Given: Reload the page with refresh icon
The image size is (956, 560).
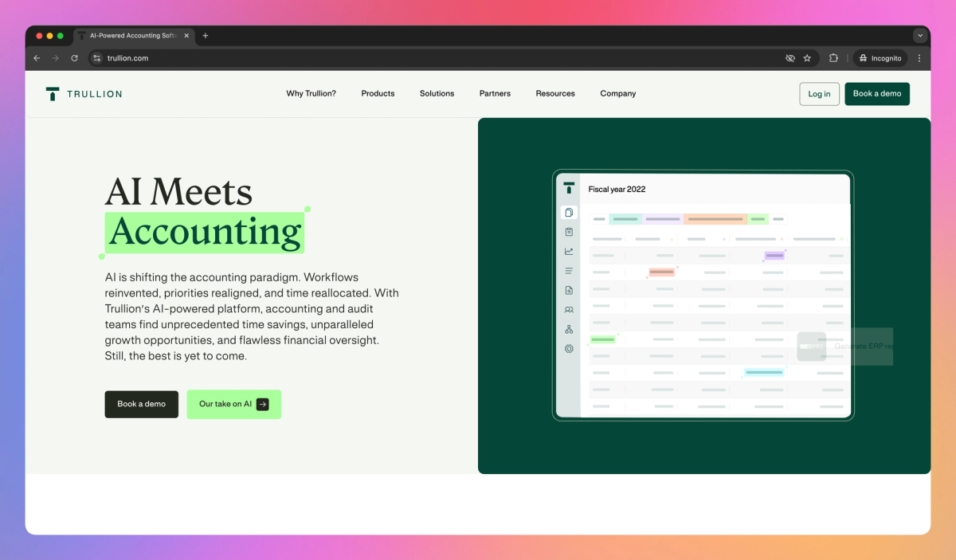Looking at the screenshot, I should pyautogui.click(x=75, y=58).
